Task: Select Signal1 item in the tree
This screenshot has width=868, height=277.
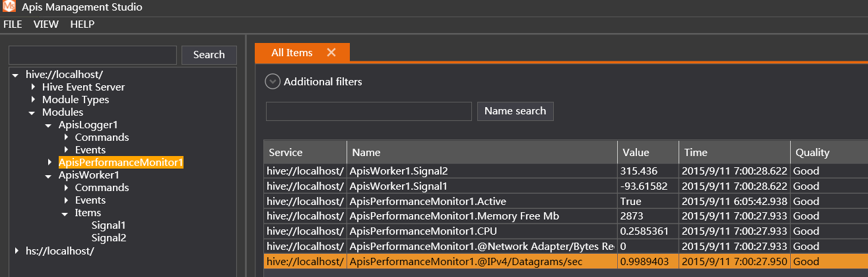Action: pyautogui.click(x=108, y=225)
